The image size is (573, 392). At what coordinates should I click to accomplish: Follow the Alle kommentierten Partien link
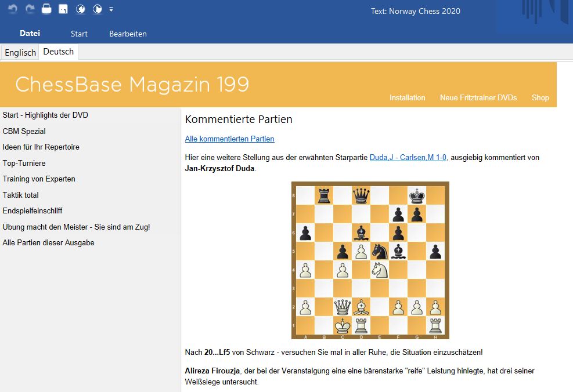pyautogui.click(x=229, y=139)
